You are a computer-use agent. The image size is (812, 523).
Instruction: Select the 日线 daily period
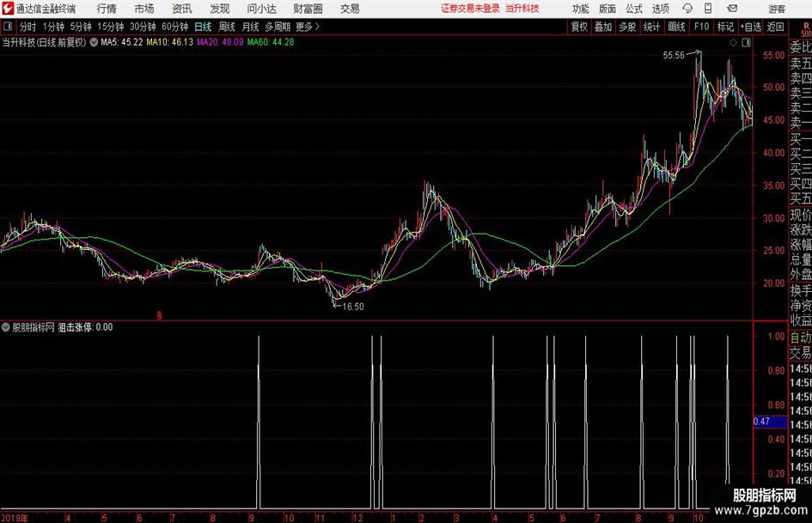[203, 27]
